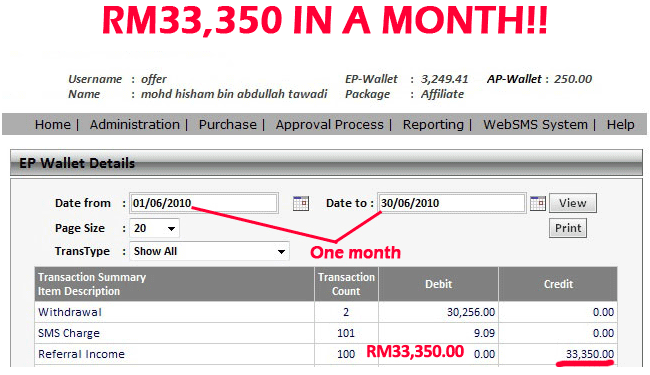650x375 pixels.
Task: Open calendar picker for Date from
Action: click(x=301, y=203)
